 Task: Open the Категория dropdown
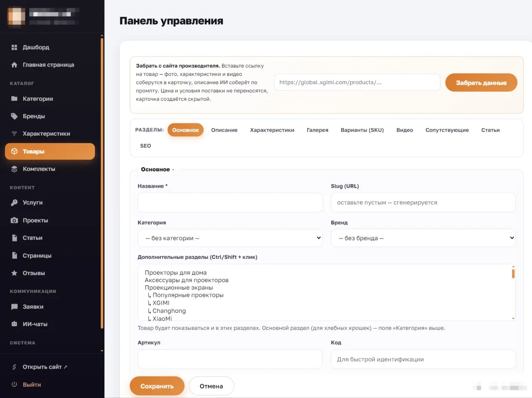pyautogui.click(x=230, y=238)
